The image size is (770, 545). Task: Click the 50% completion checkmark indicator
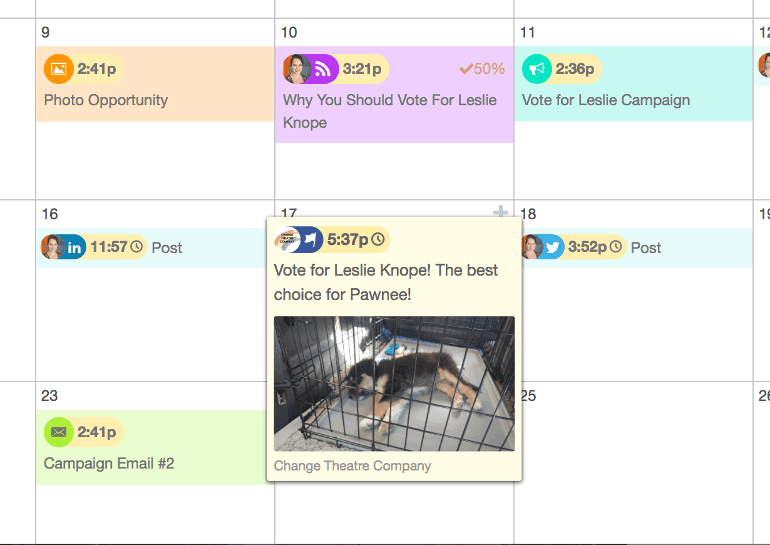(482, 69)
